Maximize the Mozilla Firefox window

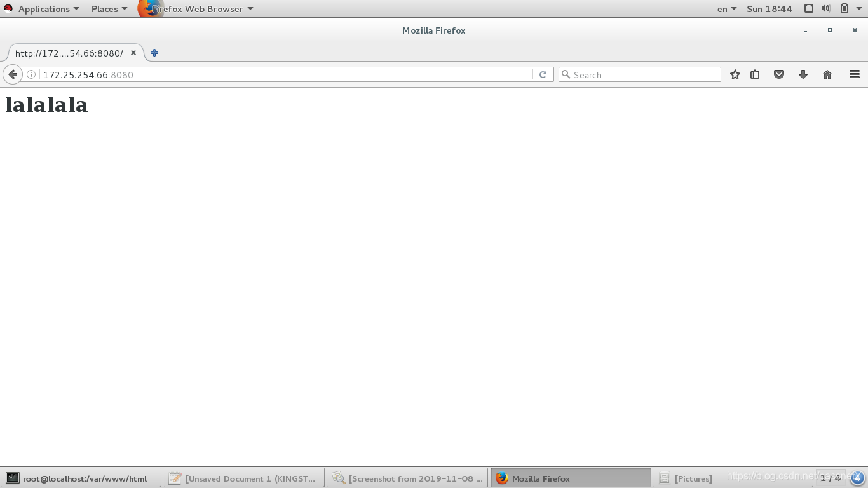pyautogui.click(x=830, y=30)
